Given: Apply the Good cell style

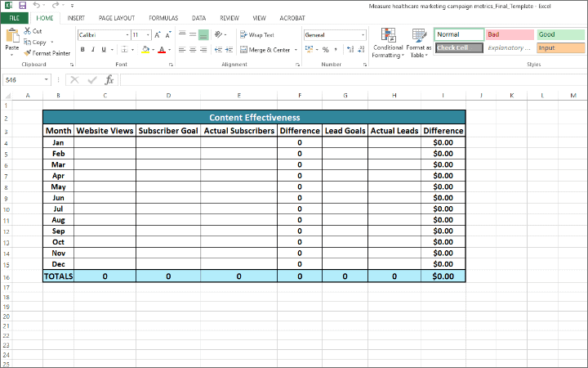Looking at the screenshot, I should tap(560, 34).
